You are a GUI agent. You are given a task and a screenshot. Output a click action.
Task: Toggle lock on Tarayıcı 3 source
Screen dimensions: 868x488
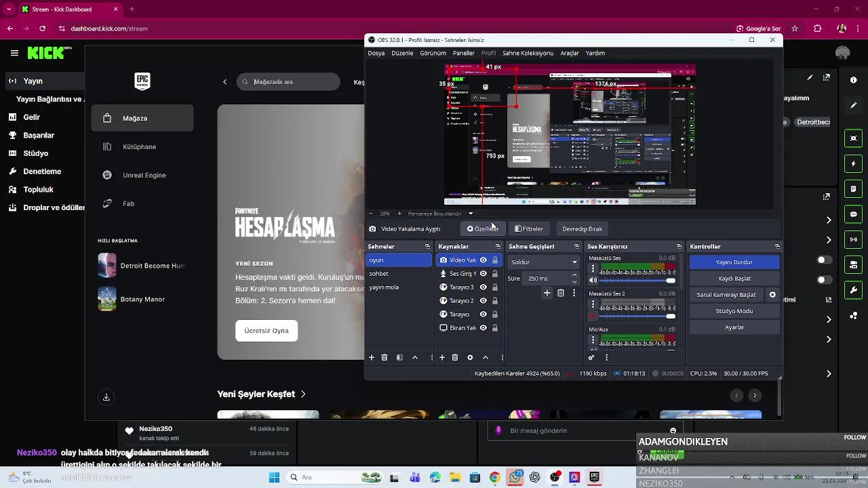click(495, 287)
